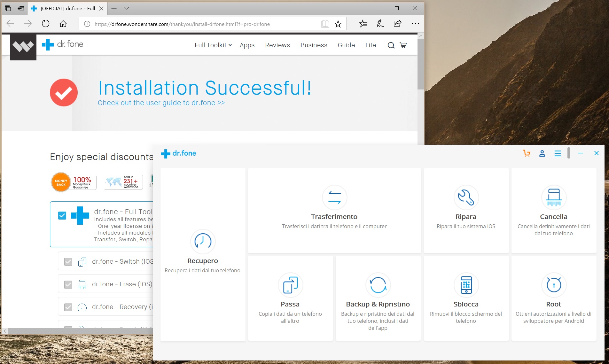Go to the browser home page
The image size is (609, 364).
pyautogui.click(x=63, y=24)
